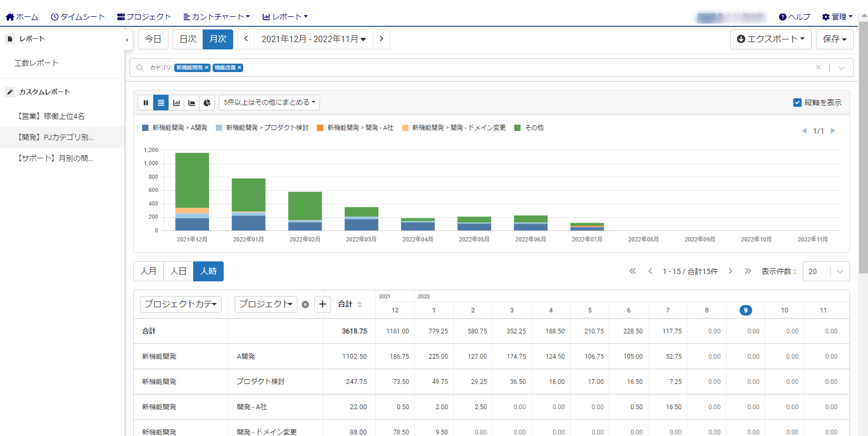Remove the プロジェクト grouping with circle X
The height and width of the screenshot is (436, 868).
coord(305,305)
